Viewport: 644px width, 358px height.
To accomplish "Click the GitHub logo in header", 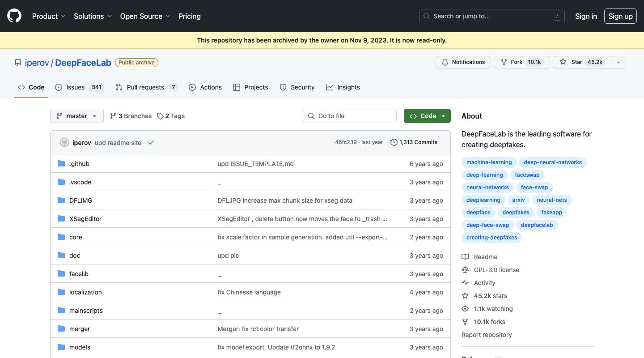I will tap(14, 16).
